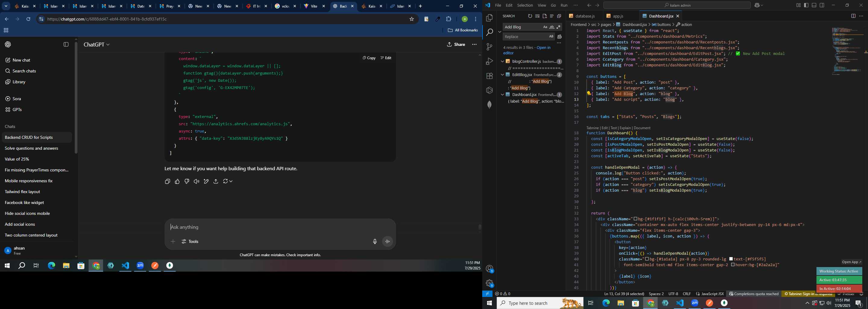Open Chrome extensions puzzle icon
Viewport: 868px width, 309px height.
point(449,19)
